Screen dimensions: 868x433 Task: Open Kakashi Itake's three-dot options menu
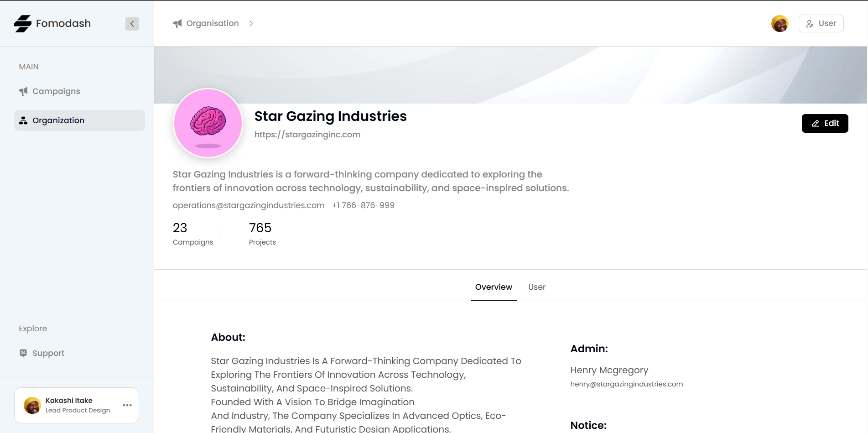click(127, 405)
